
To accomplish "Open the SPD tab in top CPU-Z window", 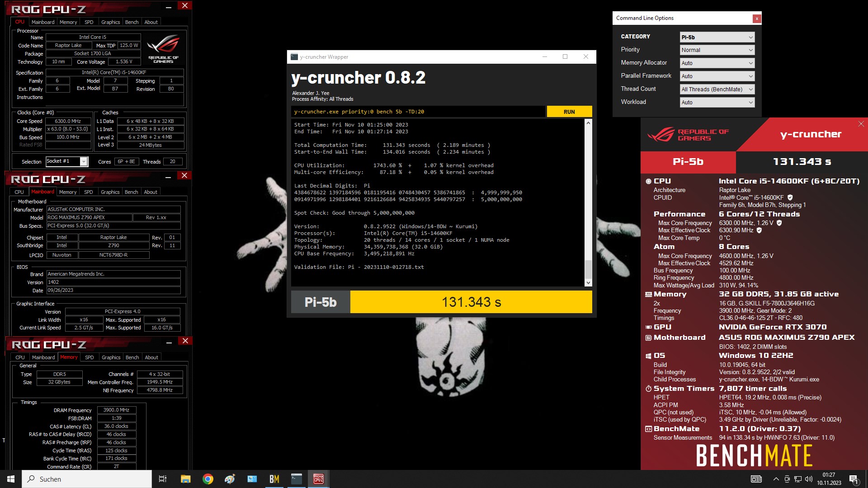I will [89, 22].
